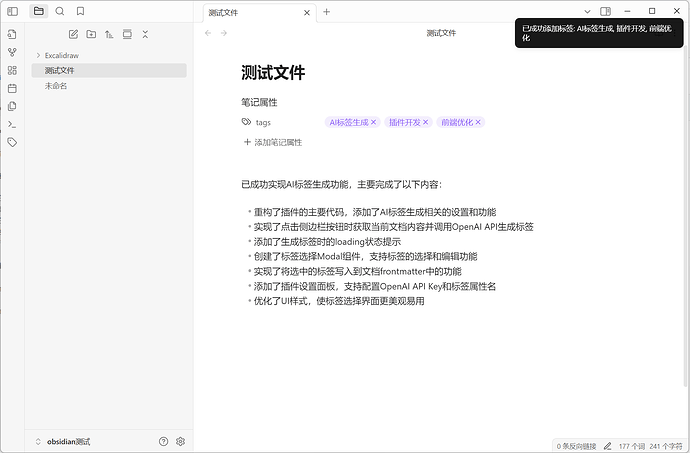The height and width of the screenshot is (453, 690).
Task: Toggle editing mode pencil in status bar
Action: tap(608, 446)
